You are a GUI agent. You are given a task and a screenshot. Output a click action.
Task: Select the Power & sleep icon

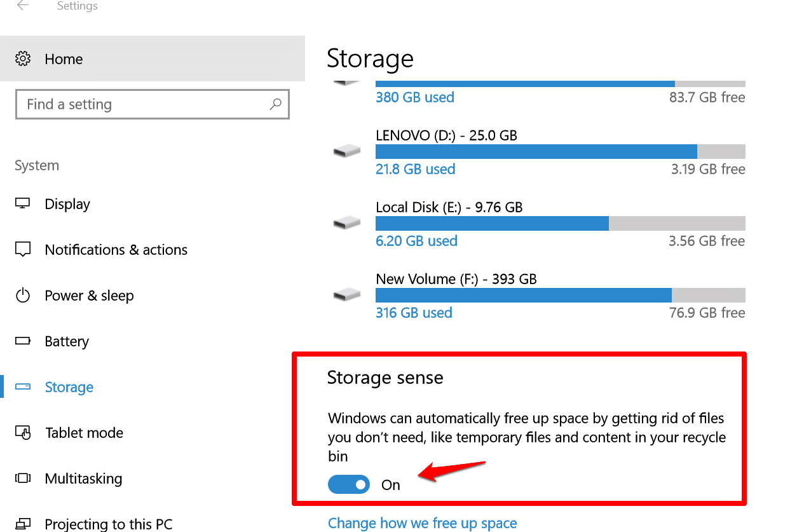(23, 296)
